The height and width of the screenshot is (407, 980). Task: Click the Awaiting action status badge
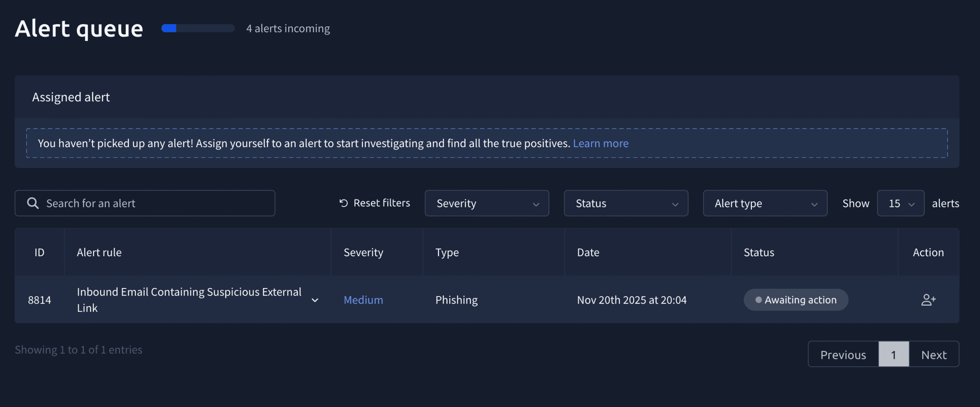pyautogui.click(x=795, y=300)
